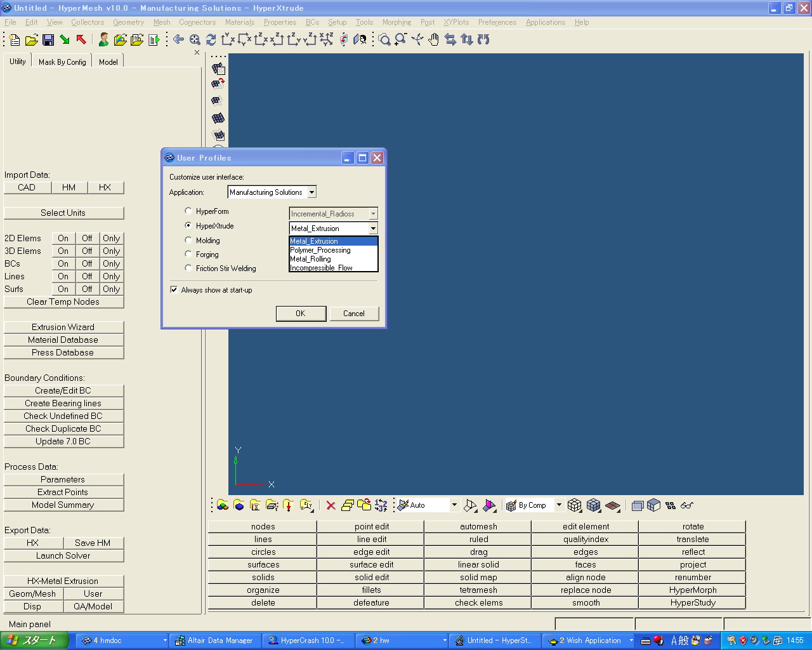Click the XY top view axis icon

pyautogui.click(x=228, y=40)
